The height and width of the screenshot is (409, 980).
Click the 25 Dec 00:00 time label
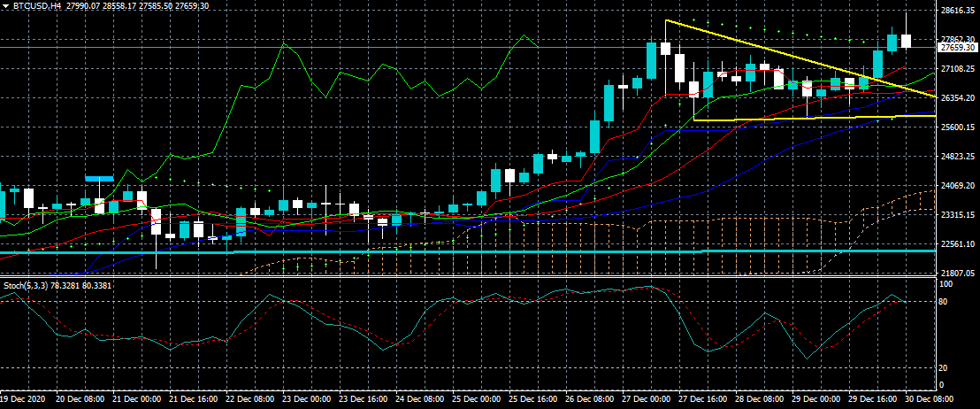click(478, 399)
